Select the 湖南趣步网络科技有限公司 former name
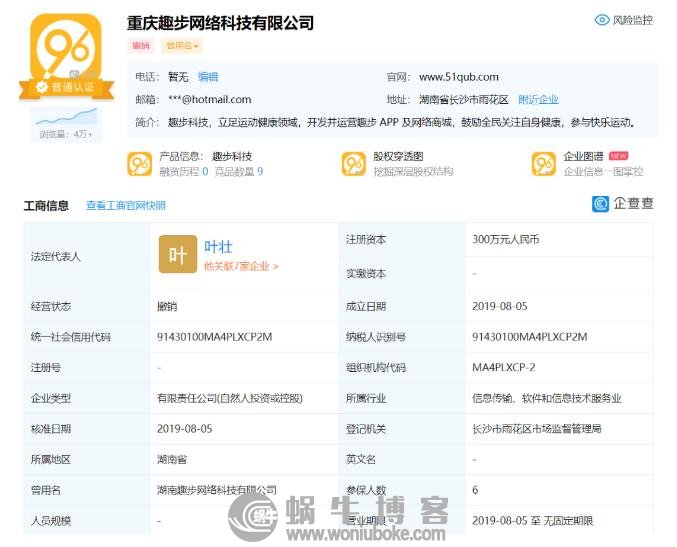The width and height of the screenshot is (677, 547). click(x=217, y=490)
